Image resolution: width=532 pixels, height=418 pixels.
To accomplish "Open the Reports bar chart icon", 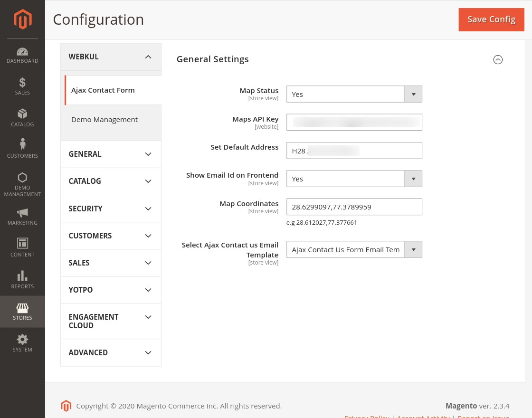I will tap(22, 276).
